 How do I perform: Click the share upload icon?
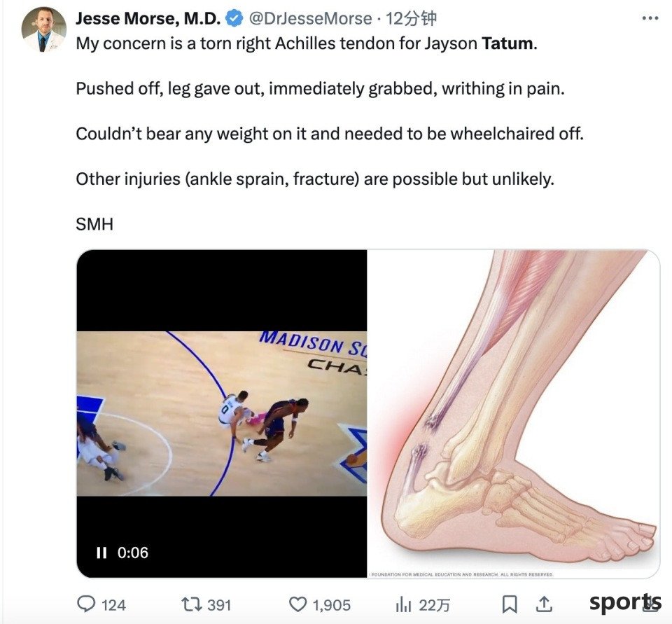(x=544, y=604)
